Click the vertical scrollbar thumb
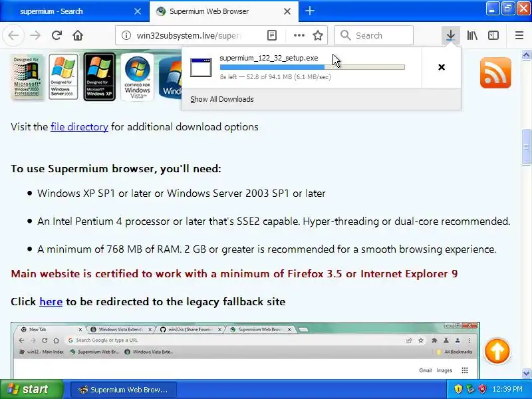This screenshot has height=399, width=532. coord(526,147)
